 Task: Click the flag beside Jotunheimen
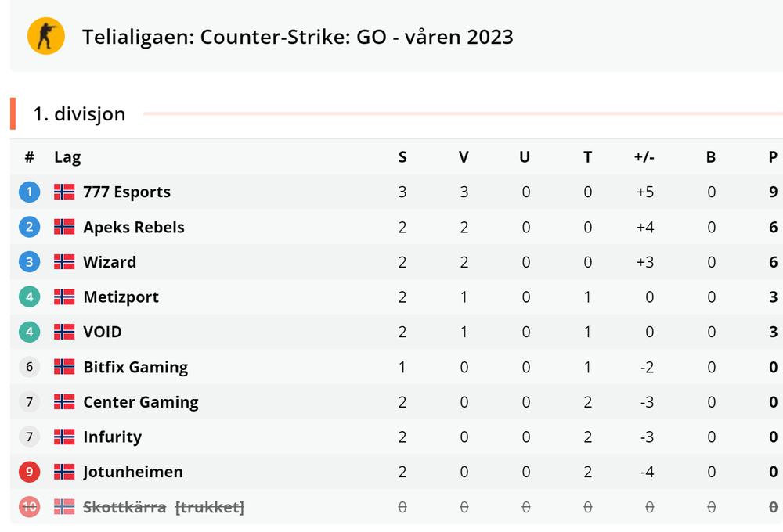[x=64, y=472]
